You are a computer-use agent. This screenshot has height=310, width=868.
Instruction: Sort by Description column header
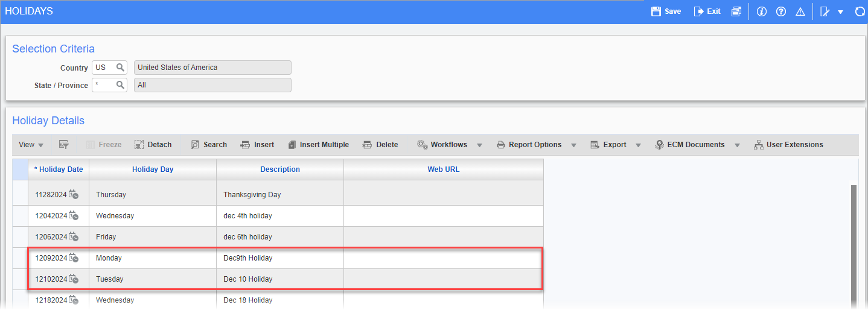coord(280,169)
